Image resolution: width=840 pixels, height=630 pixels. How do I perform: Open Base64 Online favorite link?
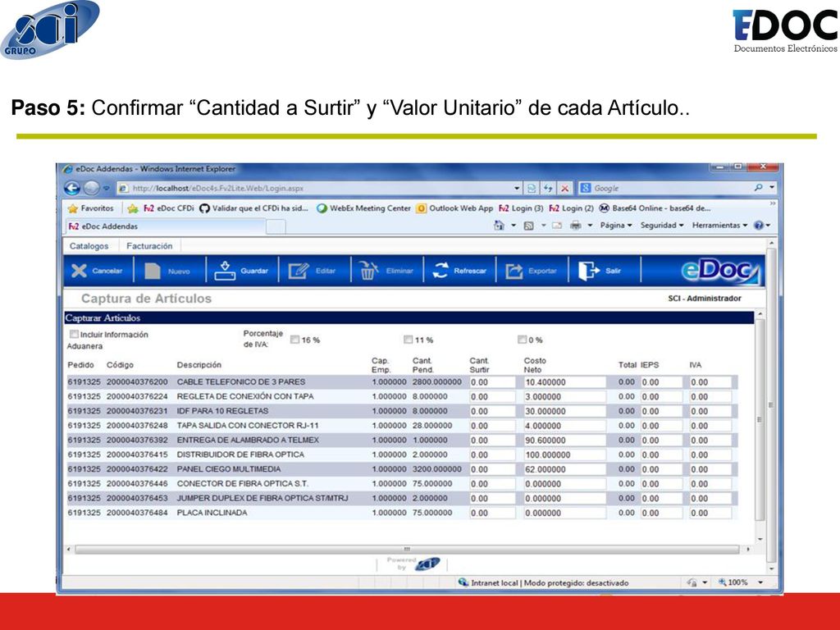click(655, 208)
